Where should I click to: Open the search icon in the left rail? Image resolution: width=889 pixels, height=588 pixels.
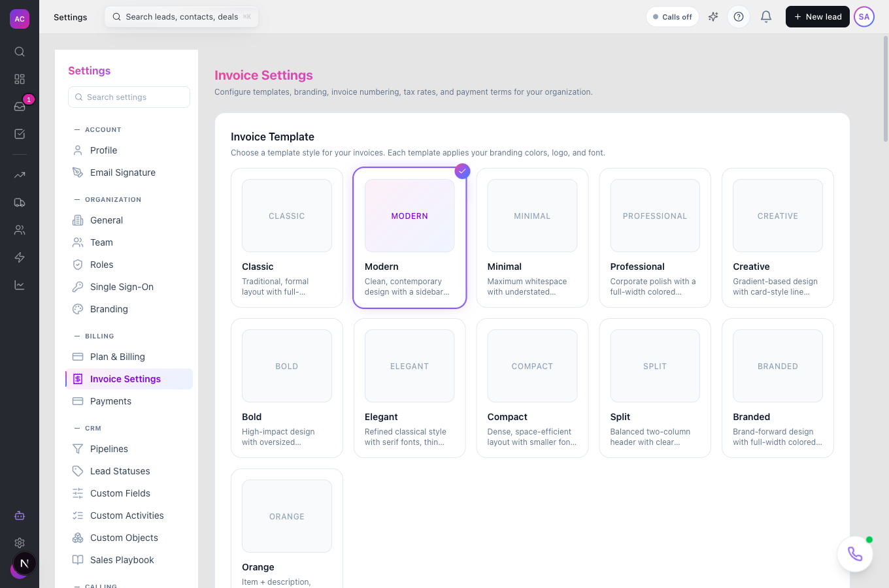point(20,52)
